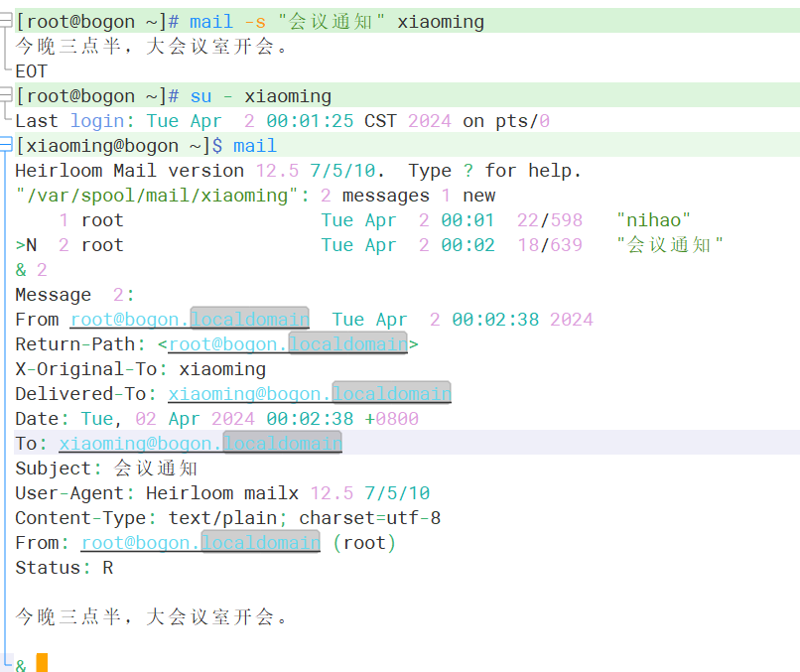Open the Return-Path root@bogon.localdomain link

click(x=288, y=344)
